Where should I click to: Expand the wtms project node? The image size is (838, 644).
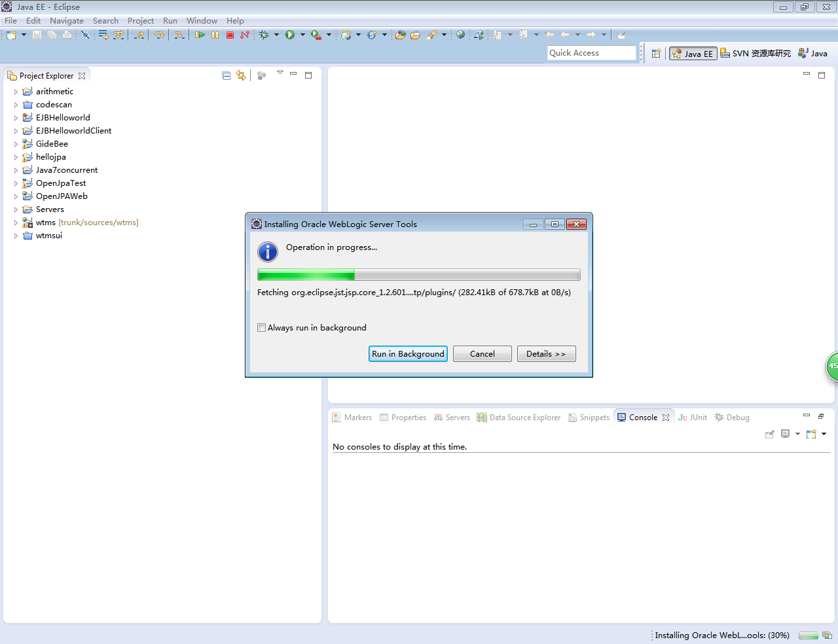pyautogui.click(x=16, y=223)
